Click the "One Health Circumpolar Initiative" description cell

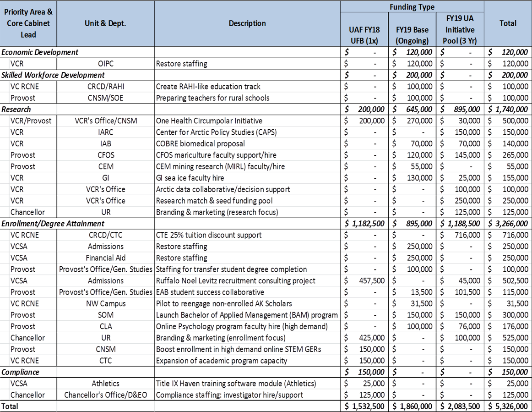(209, 121)
